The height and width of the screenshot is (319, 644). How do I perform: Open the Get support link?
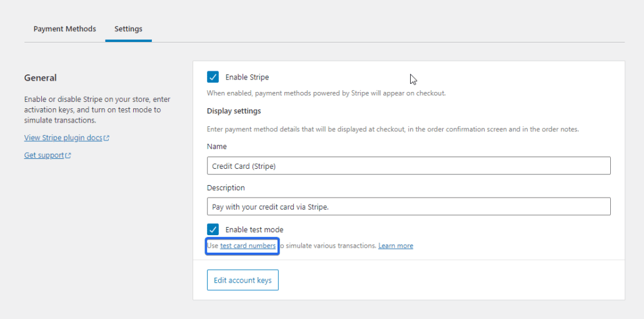coord(44,155)
